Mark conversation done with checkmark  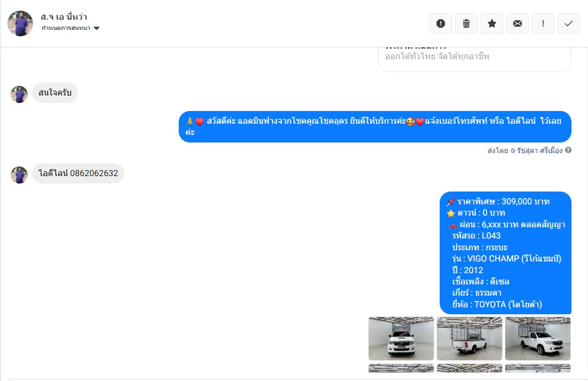point(569,23)
